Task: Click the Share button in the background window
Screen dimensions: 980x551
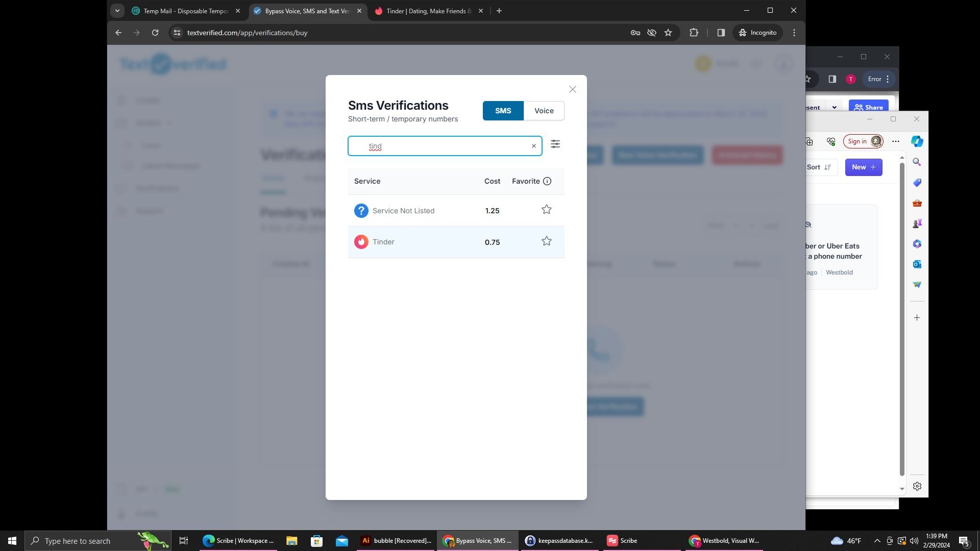Action: point(868,107)
